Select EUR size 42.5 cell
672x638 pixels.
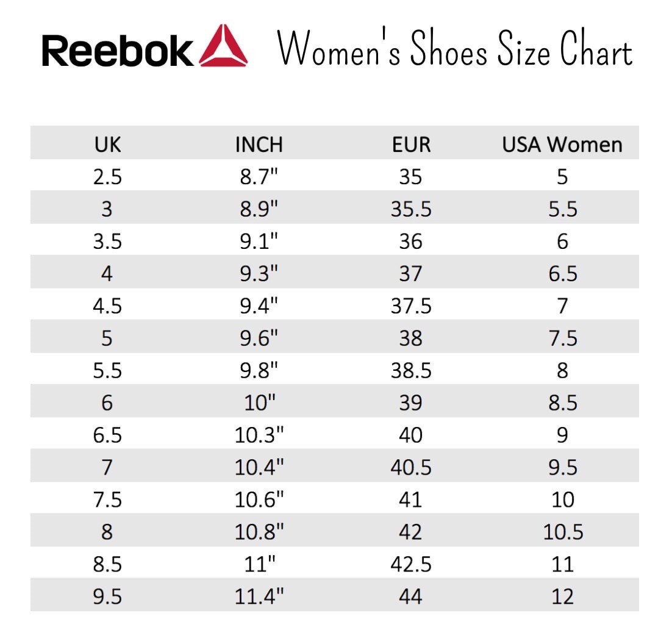410,565
